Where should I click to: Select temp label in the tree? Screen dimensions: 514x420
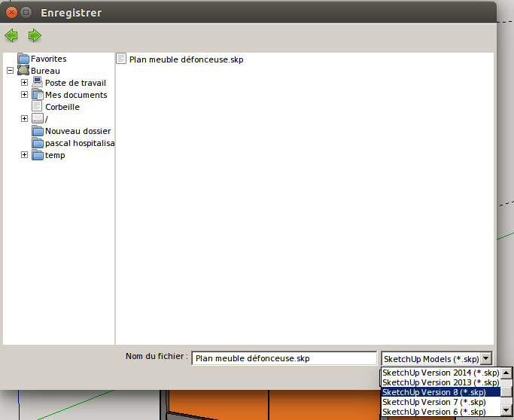(55, 155)
